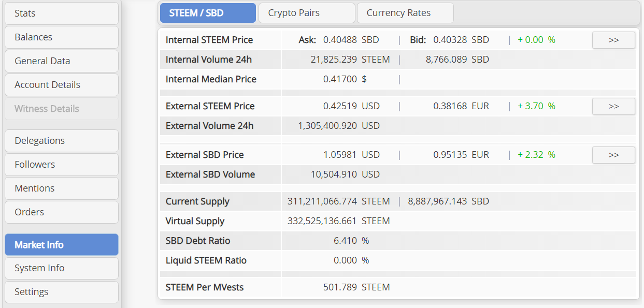Switch to the Crypto Pairs tab
The width and height of the screenshot is (644, 308).
pos(307,13)
